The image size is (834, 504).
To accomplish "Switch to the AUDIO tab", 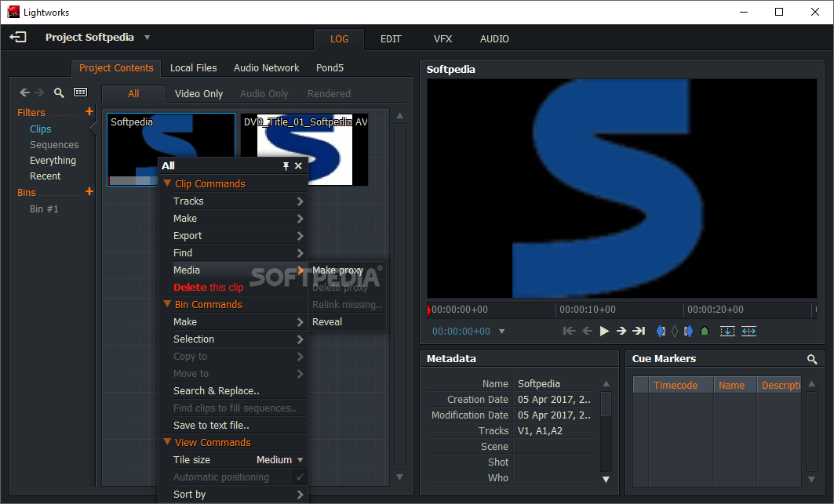I will point(494,39).
